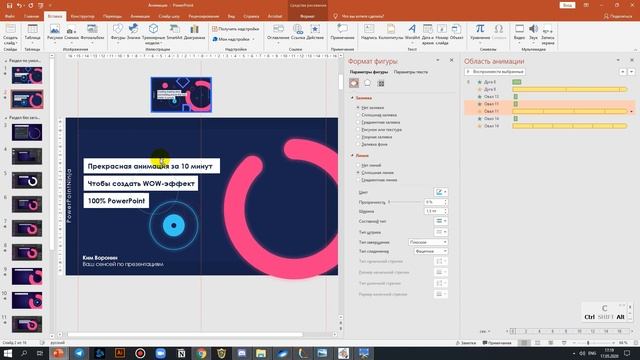Viewport: 640px width, 360px height.
Task: Switch to the Вид (View) tab
Action: click(x=231, y=16)
